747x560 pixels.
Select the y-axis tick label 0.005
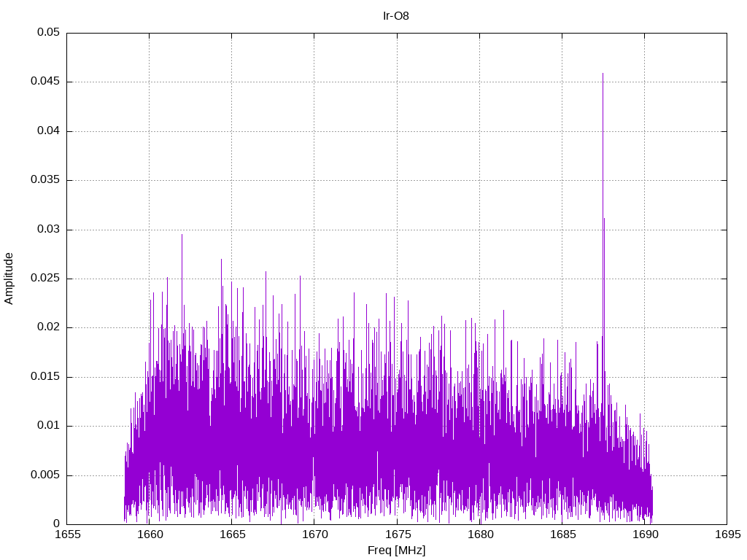45,475
